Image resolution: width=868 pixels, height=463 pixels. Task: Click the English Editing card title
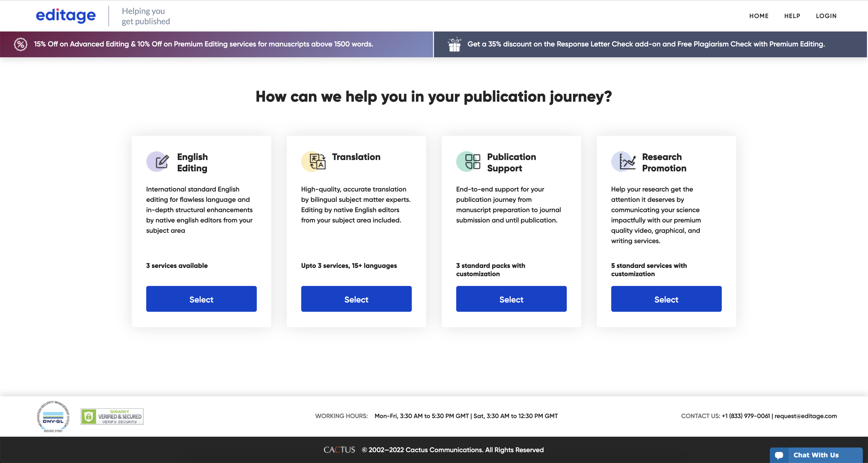pyautogui.click(x=192, y=163)
